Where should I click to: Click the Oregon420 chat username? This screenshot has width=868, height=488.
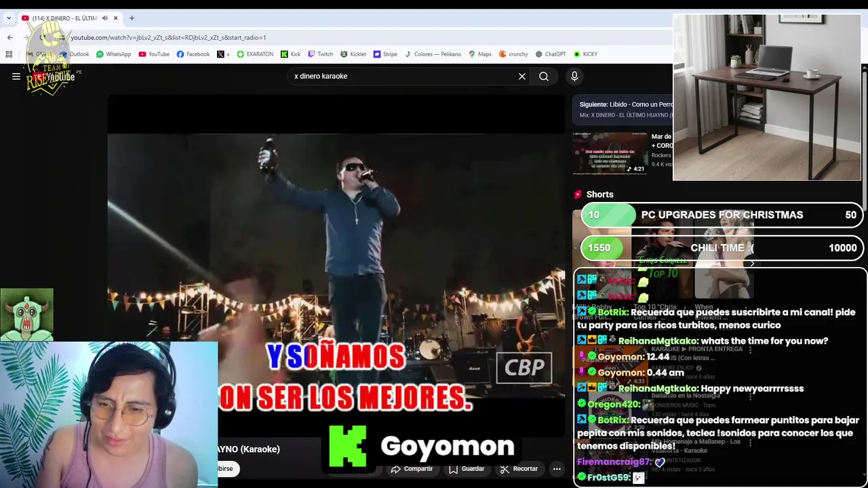click(614, 404)
